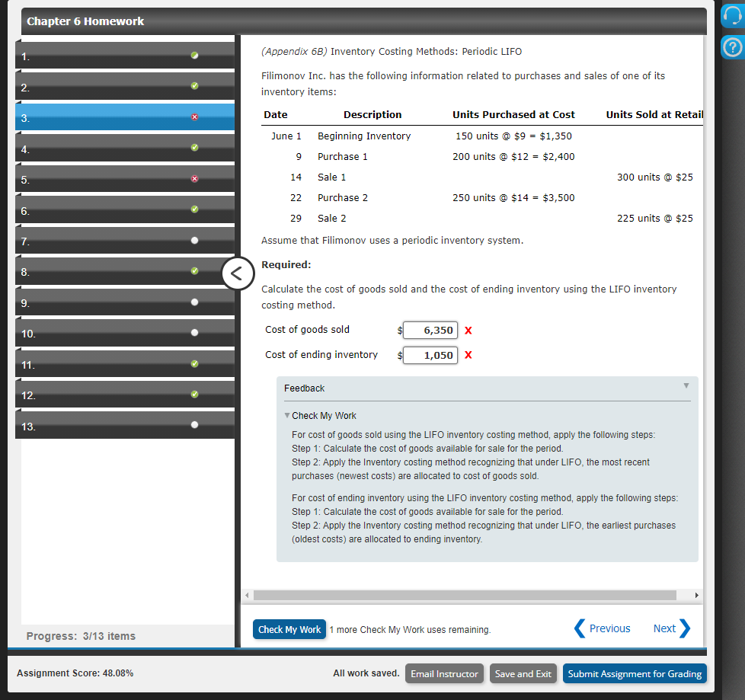This screenshot has height=700, width=745.
Task: Click the Email Instructor button
Action: [x=444, y=673]
